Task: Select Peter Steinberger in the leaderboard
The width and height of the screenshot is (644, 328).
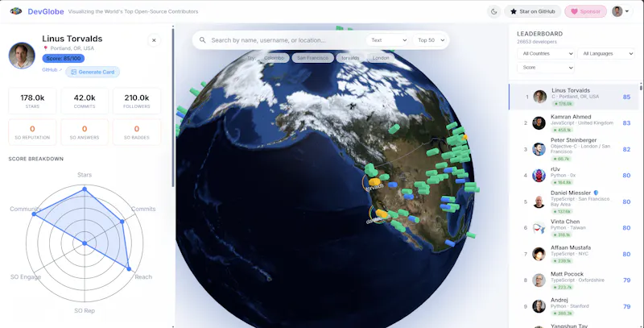Action: 574,149
